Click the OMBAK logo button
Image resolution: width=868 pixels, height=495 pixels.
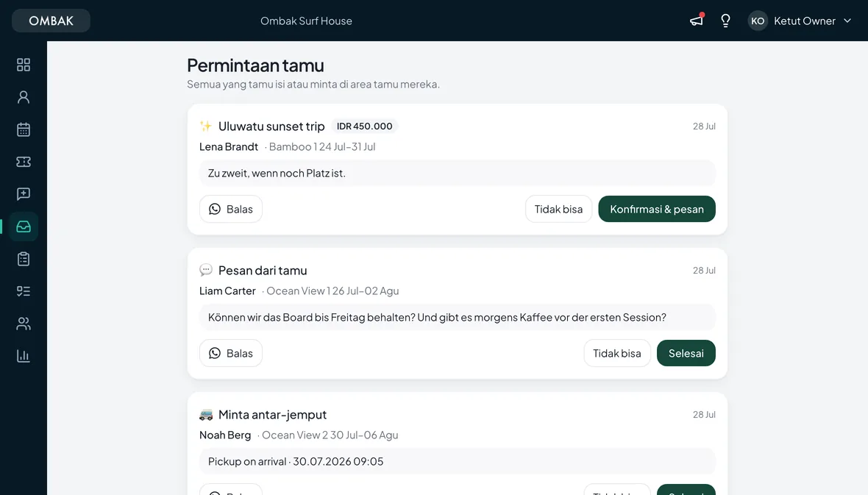coord(51,21)
